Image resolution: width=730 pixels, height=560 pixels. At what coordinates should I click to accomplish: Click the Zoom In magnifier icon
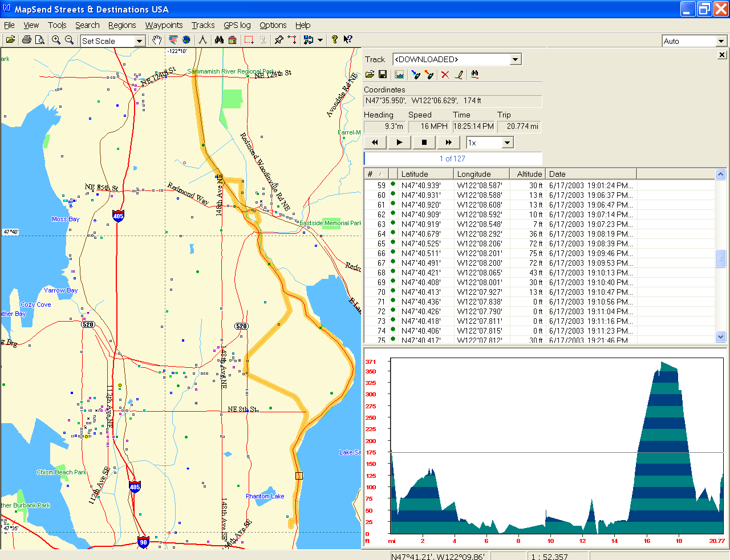[56, 40]
